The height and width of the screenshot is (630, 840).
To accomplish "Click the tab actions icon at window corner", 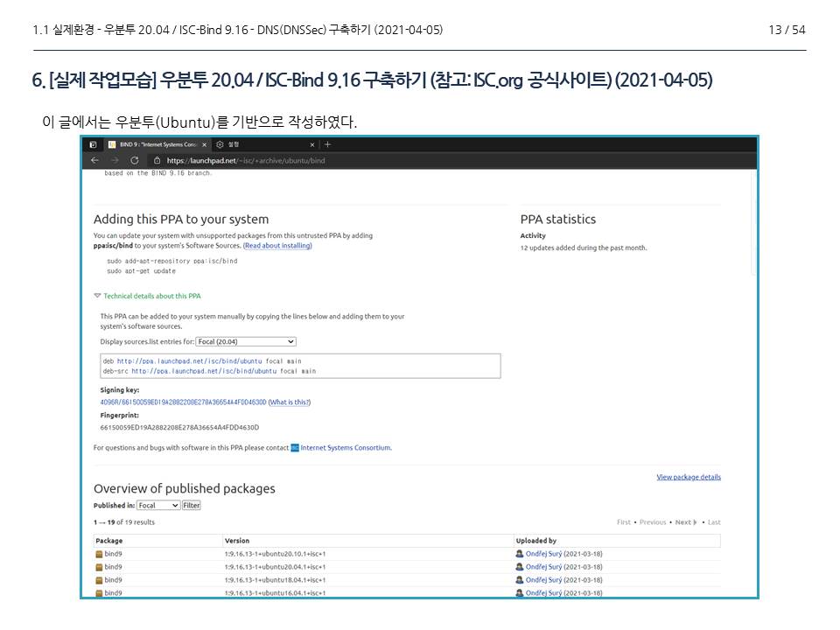I will [93, 144].
